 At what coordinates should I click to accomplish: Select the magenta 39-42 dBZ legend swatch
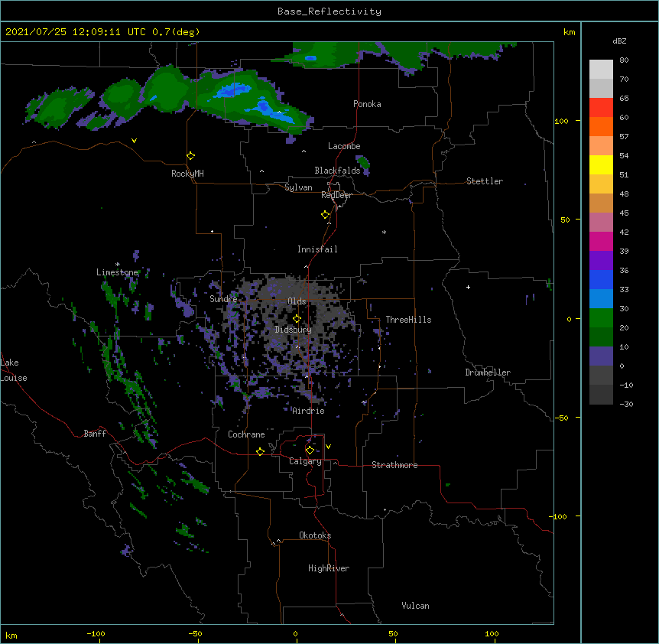[601, 241]
